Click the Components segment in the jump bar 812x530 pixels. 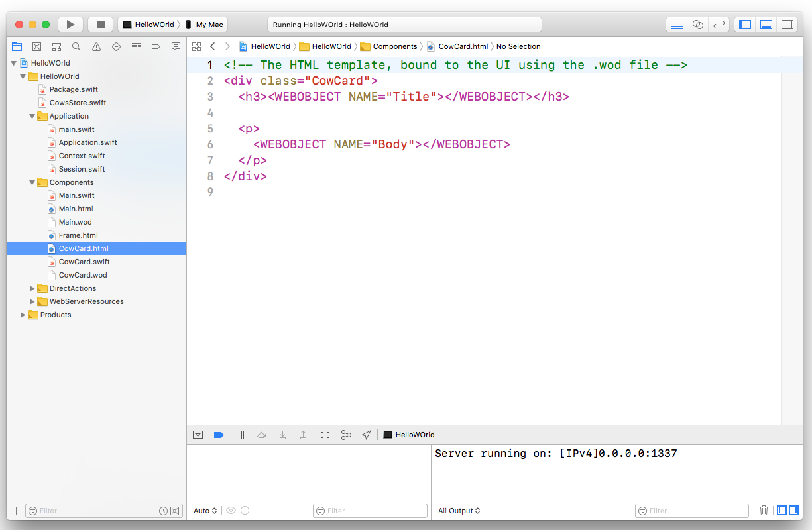(x=388, y=46)
